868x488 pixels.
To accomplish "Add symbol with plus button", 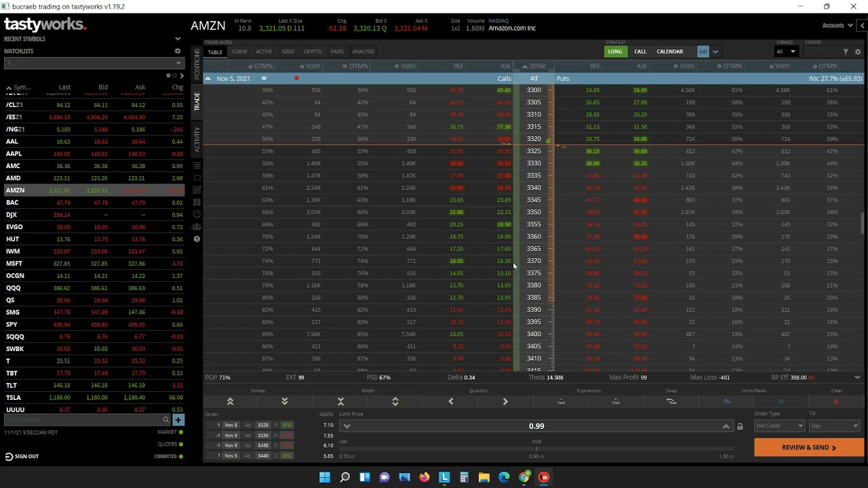I will click(x=178, y=420).
